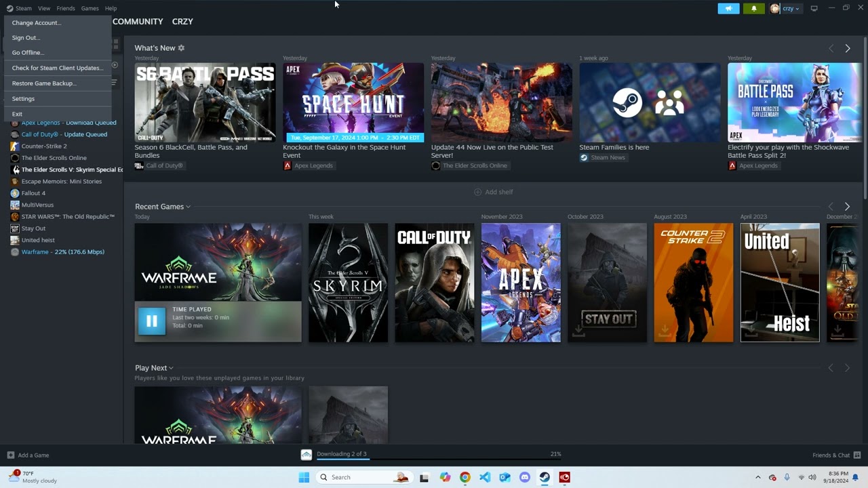
Task: Open the Friends & Chat icon
Action: (857, 455)
